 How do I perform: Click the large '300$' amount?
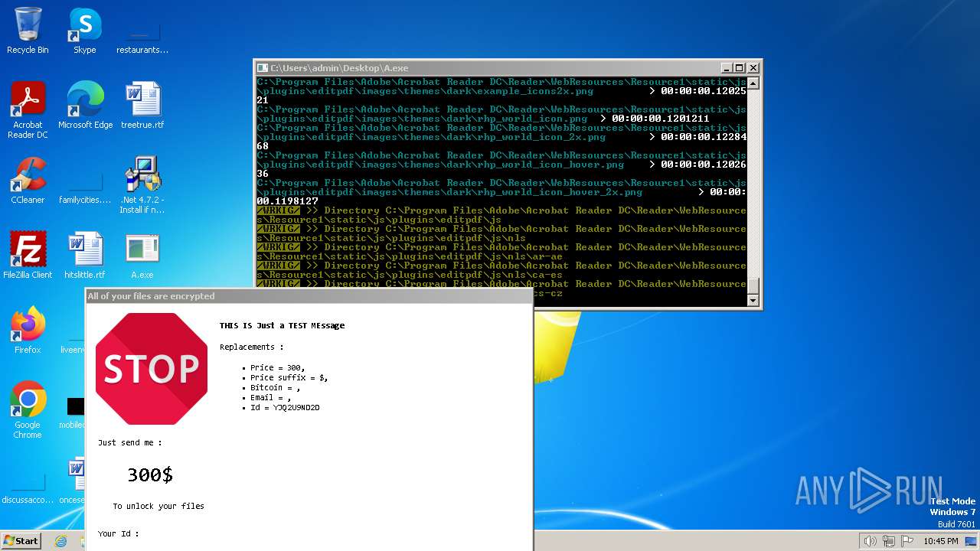pos(150,475)
